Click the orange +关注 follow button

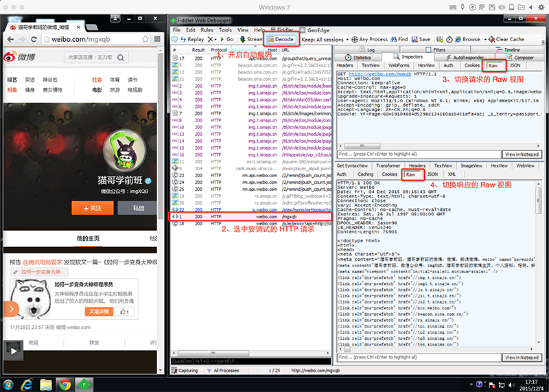pyautogui.click(x=93, y=208)
